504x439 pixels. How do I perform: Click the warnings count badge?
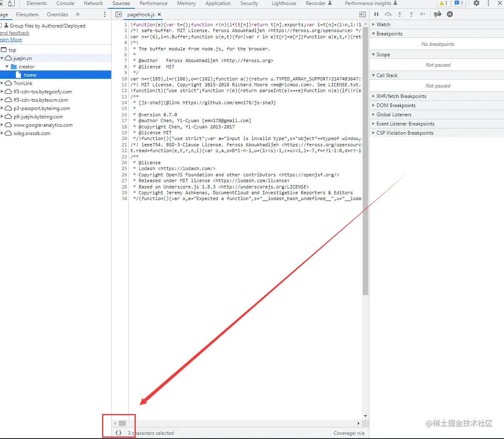click(444, 3)
